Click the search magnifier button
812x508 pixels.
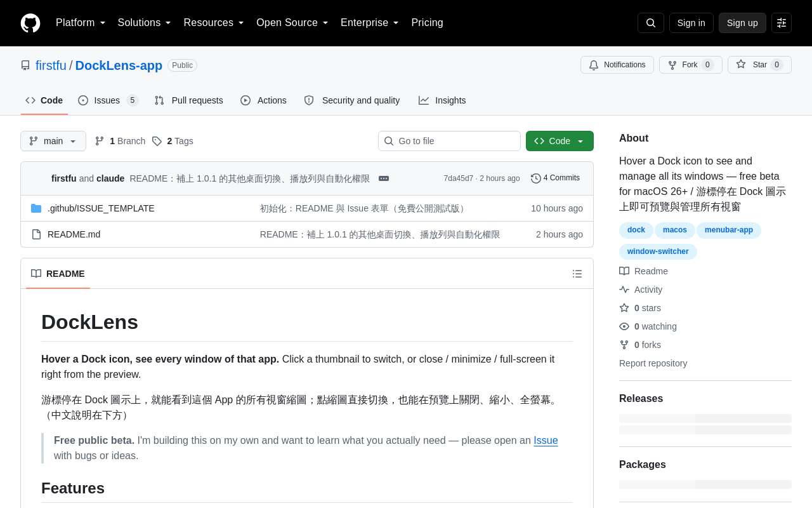(x=651, y=23)
